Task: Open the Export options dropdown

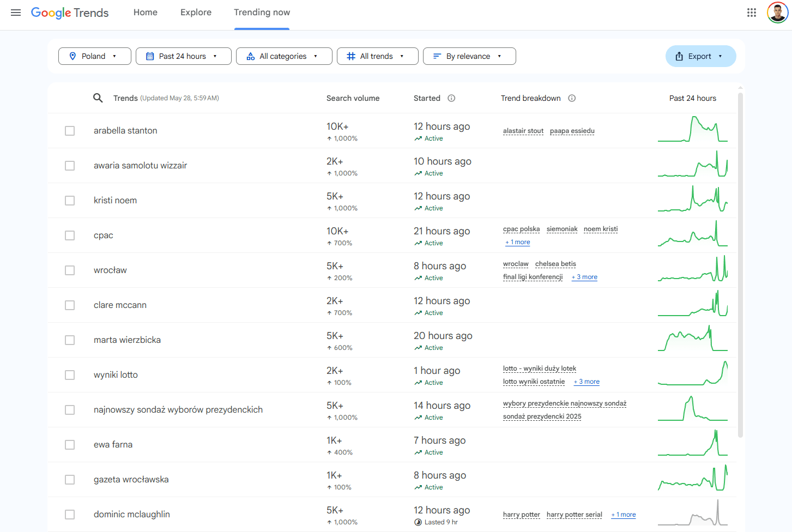Action: (x=700, y=56)
